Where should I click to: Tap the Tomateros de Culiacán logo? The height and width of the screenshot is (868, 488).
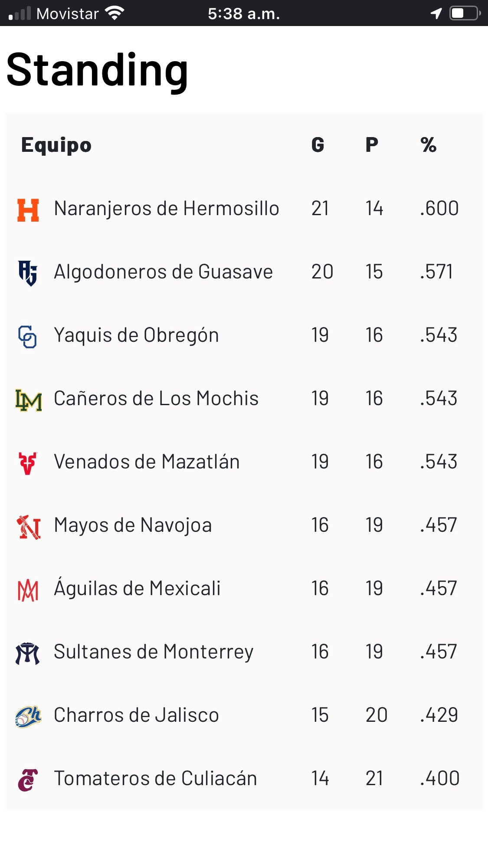[x=28, y=780]
